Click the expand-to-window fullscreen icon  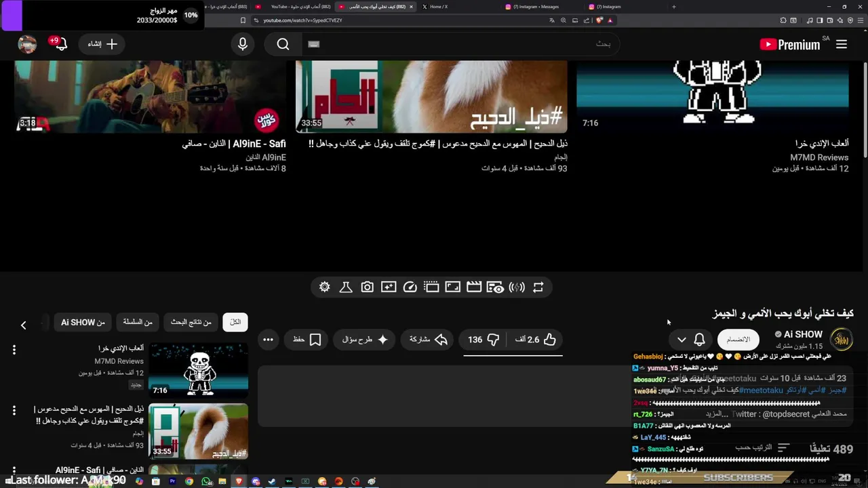pyautogui.click(x=452, y=287)
